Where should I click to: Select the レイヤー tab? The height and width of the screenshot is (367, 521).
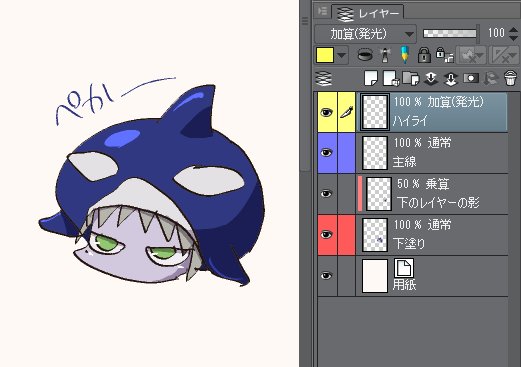tap(368, 13)
